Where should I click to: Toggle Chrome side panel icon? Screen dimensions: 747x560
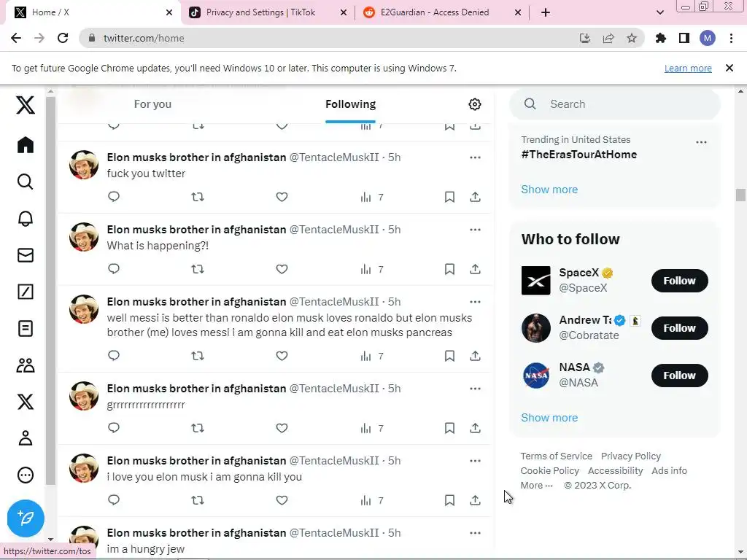[684, 38]
